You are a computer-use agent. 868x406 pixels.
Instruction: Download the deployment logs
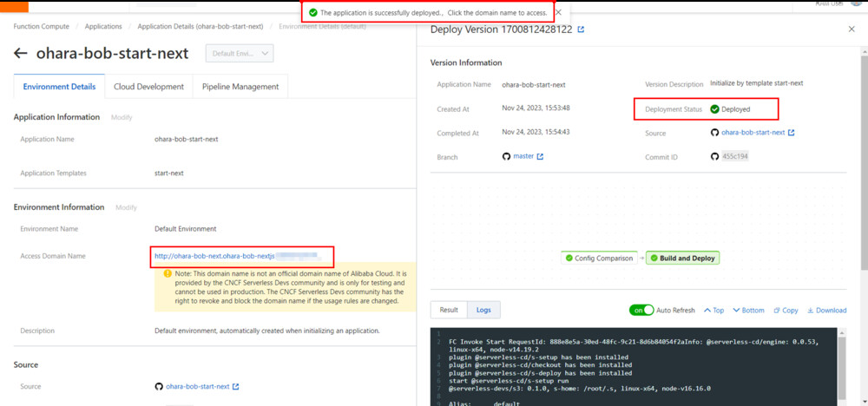(827, 311)
